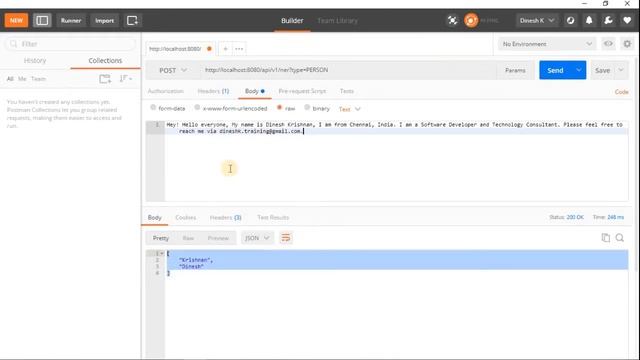Click the orange NEW button
Image resolution: width=640 pixels, height=360 pixels.
16,20
